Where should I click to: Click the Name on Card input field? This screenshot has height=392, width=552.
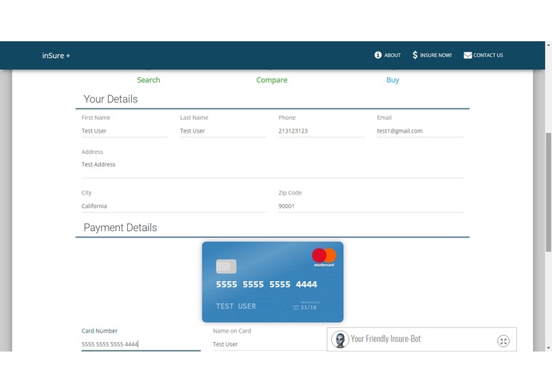(270, 344)
